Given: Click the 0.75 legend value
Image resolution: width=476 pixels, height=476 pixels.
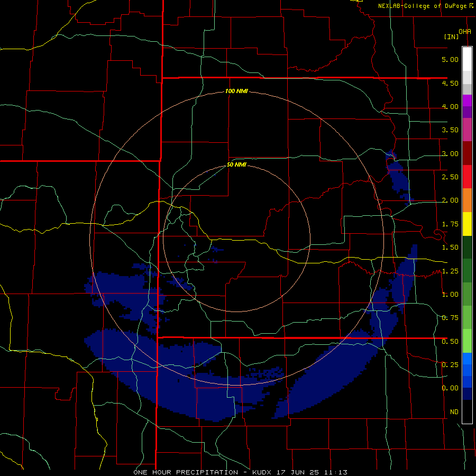Looking at the screenshot, I should 450,318.
